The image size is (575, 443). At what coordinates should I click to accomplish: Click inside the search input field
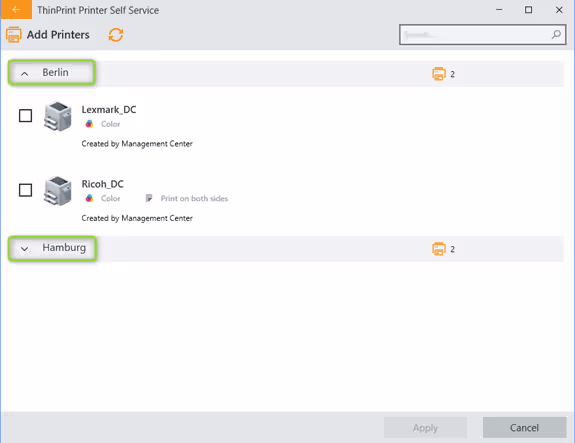click(x=482, y=35)
